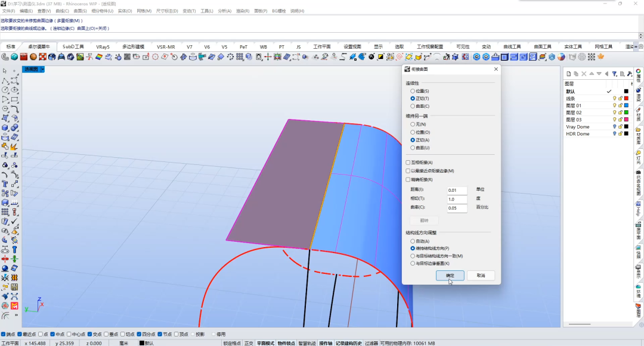Open the render blue sphere side tab
Screen dimensions: 644x346
tap(639, 95)
